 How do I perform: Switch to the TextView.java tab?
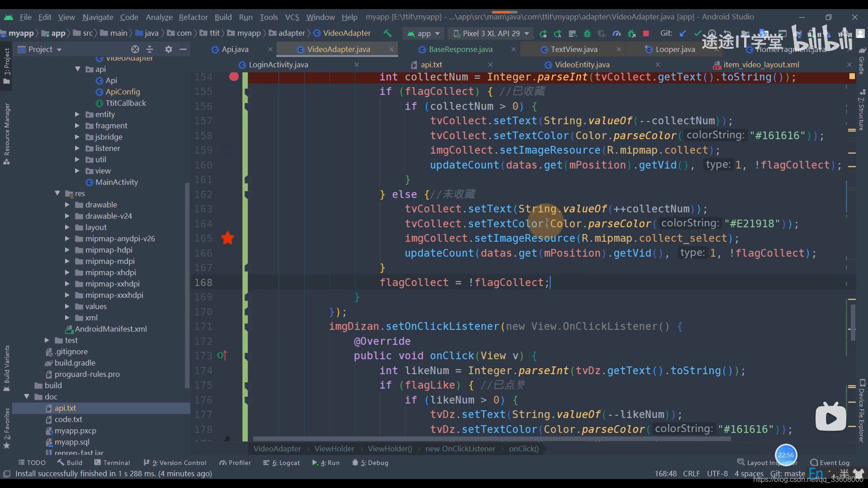(574, 49)
